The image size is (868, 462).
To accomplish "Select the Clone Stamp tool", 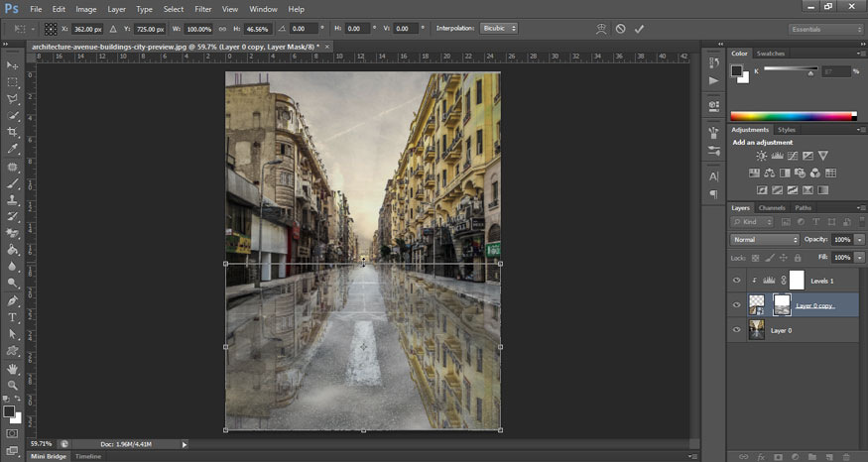I will tap(12, 200).
